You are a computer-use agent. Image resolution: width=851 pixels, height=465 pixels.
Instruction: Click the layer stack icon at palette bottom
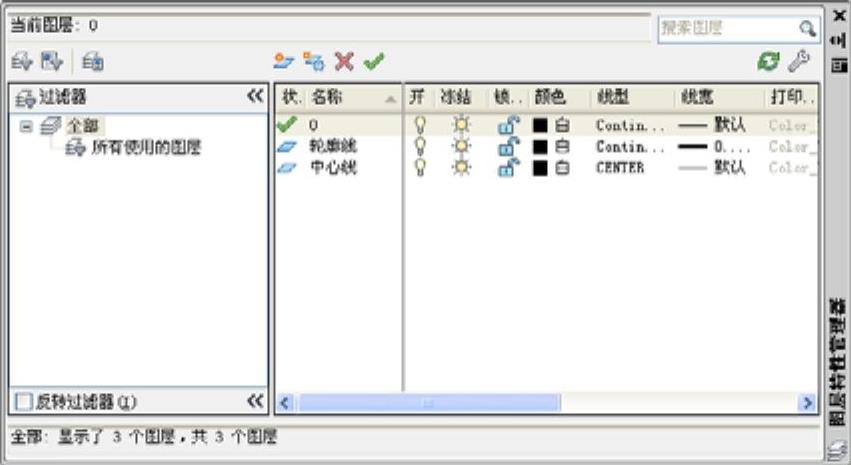tap(837, 451)
